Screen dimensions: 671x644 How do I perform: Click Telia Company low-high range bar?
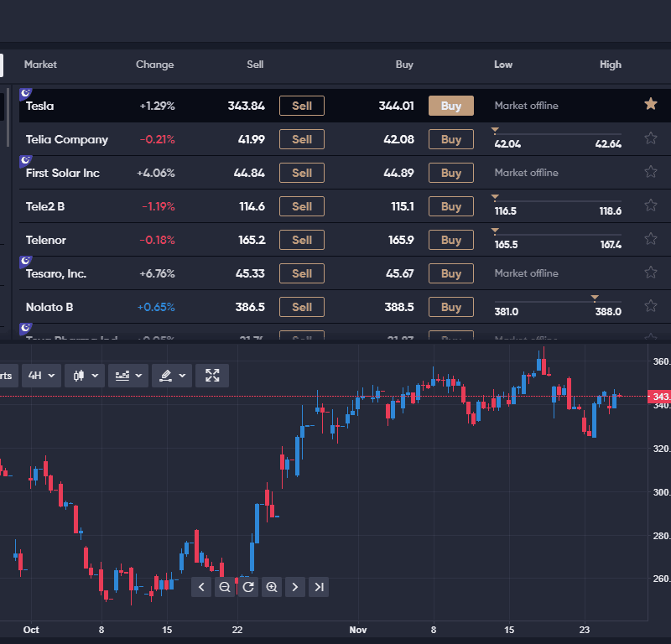[x=558, y=134]
